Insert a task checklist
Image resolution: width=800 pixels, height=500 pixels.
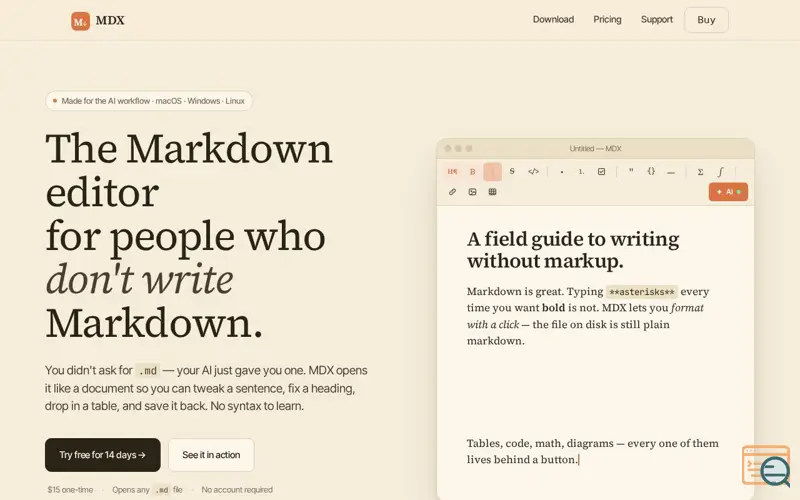pyautogui.click(x=602, y=171)
